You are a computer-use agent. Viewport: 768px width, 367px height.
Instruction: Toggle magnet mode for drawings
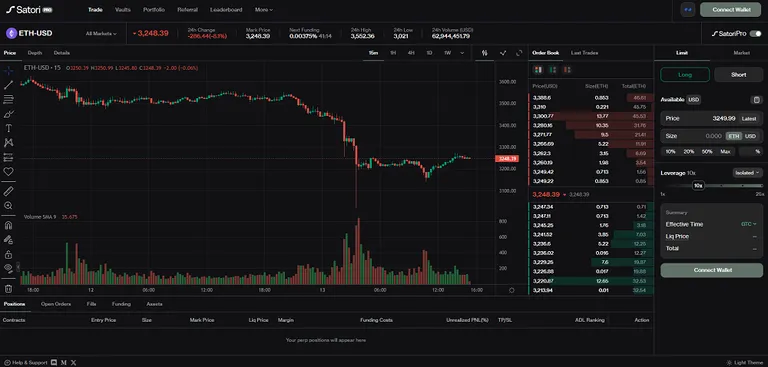(8, 225)
